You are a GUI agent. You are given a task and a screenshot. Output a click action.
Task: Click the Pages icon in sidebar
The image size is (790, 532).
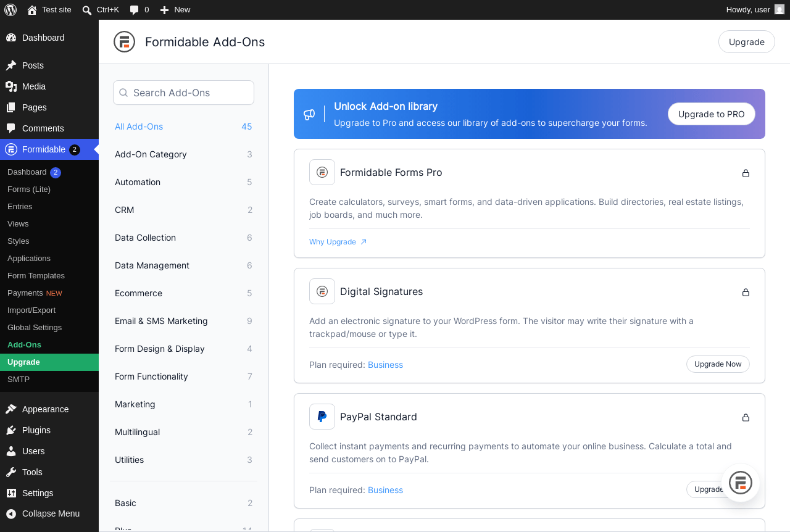[11, 107]
